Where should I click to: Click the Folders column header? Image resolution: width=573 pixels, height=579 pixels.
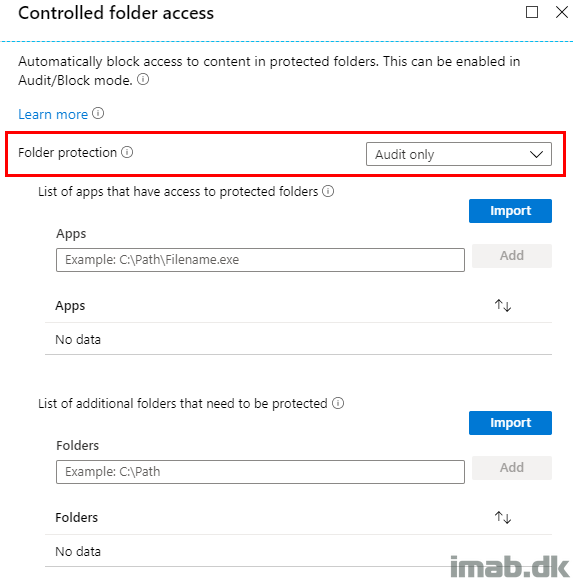click(x=76, y=518)
